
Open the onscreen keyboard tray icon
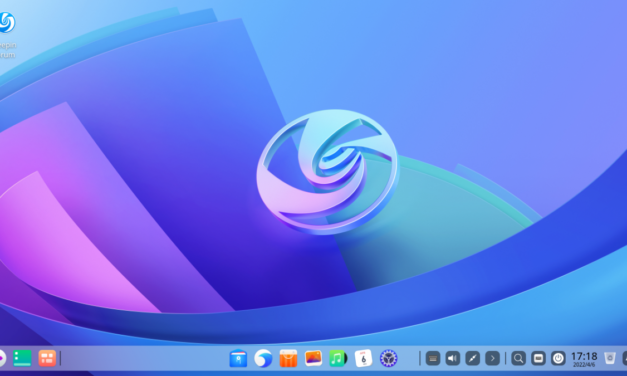tap(433, 358)
